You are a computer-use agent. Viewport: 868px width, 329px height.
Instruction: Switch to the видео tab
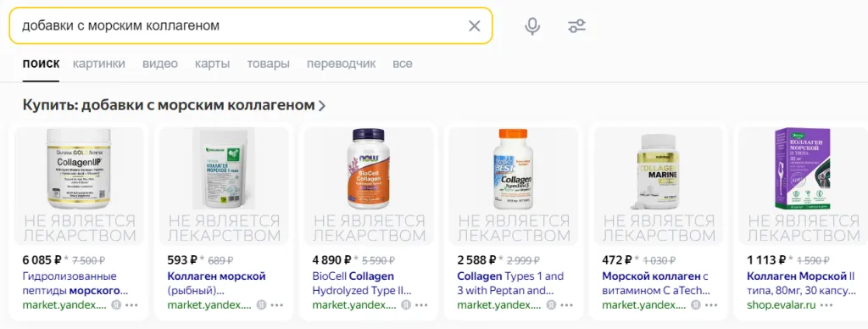point(160,64)
